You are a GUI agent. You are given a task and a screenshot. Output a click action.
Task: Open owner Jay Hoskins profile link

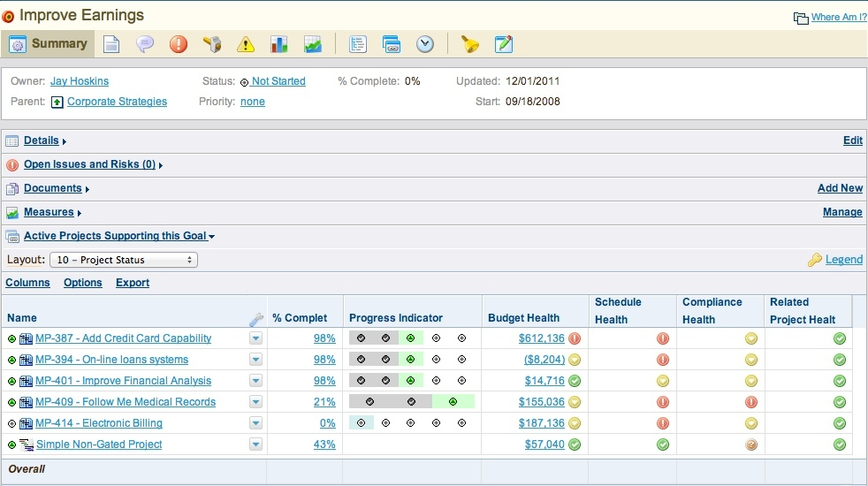tap(80, 80)
